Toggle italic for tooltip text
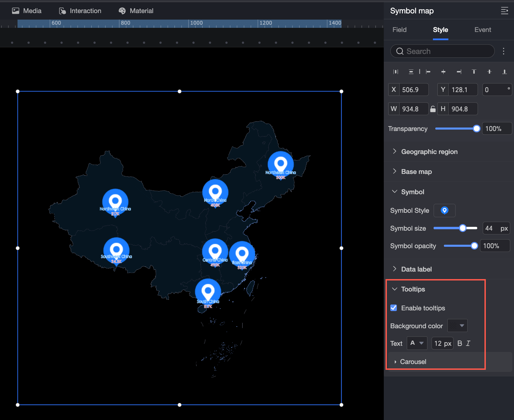 (x=468, y=343)
